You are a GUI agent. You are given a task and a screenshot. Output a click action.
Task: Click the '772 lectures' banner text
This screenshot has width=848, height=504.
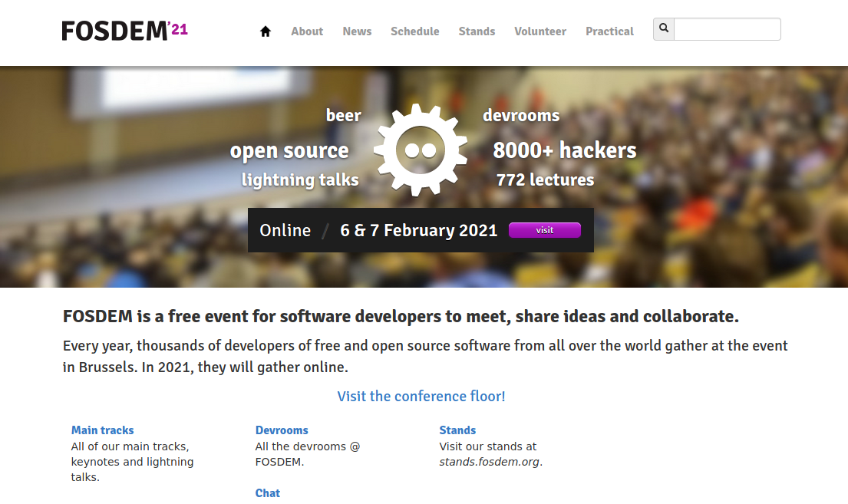coord(545,180)
